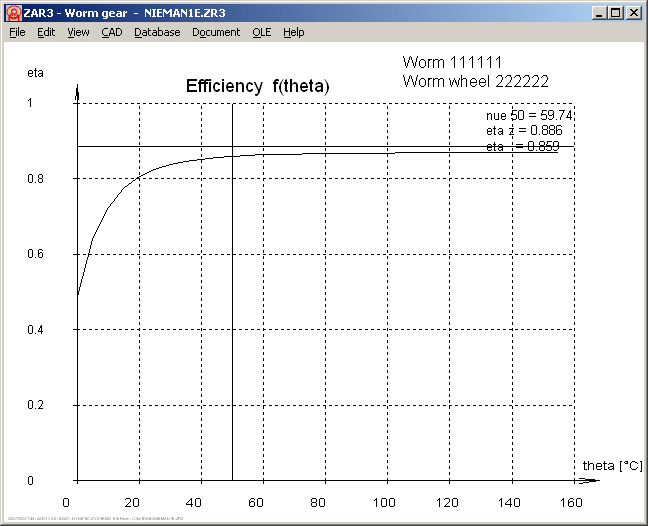Select the 'Worm wheel 222222' label
The image size is (648, 526).
click(x=476, y=81)
